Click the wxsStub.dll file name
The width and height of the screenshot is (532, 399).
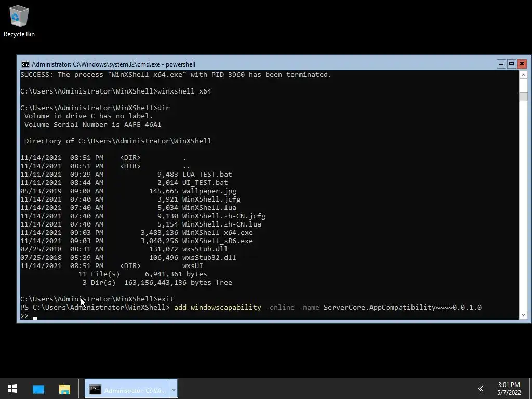[205, 249]
